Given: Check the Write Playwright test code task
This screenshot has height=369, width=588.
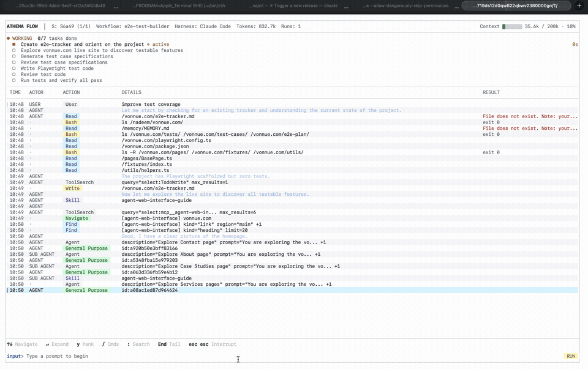Looking at the screenshot, I should [x=12, y=68].
